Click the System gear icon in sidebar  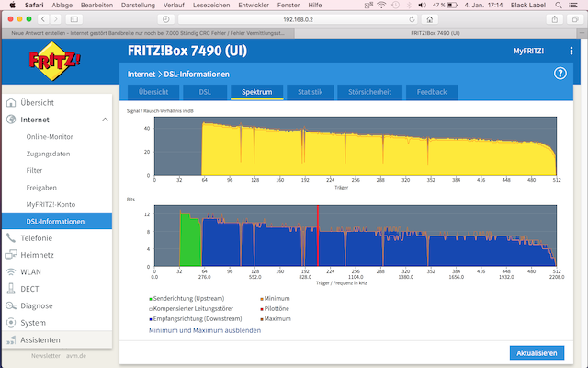(x=10, y=323)
